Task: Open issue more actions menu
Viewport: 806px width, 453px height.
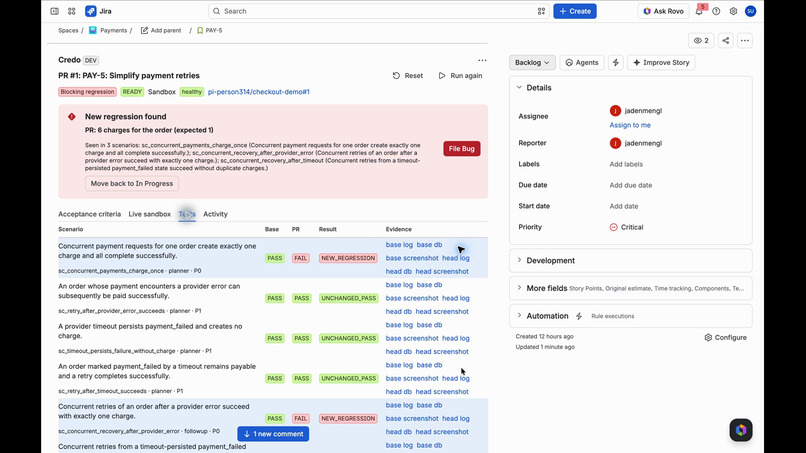Action: [x=745, y=41]
